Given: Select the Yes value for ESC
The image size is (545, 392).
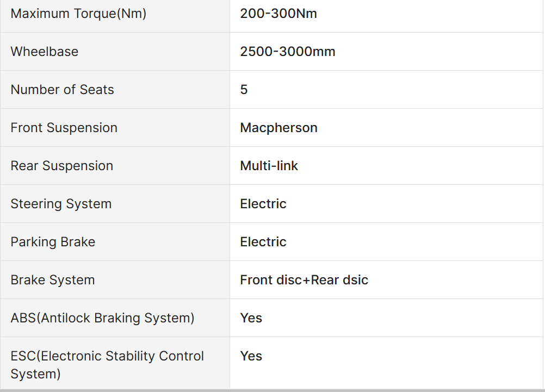Looking at the screenshot, I should click(x=251, y=356).
